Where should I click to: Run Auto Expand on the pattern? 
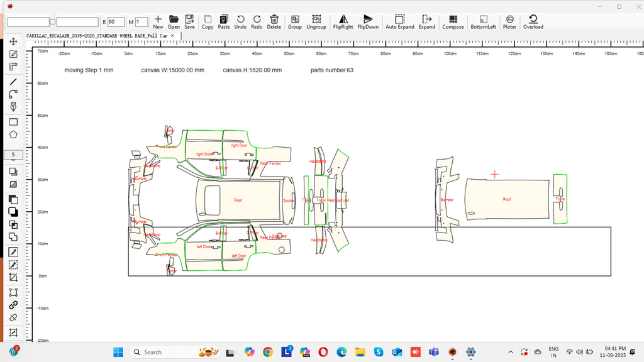[399, 22]
